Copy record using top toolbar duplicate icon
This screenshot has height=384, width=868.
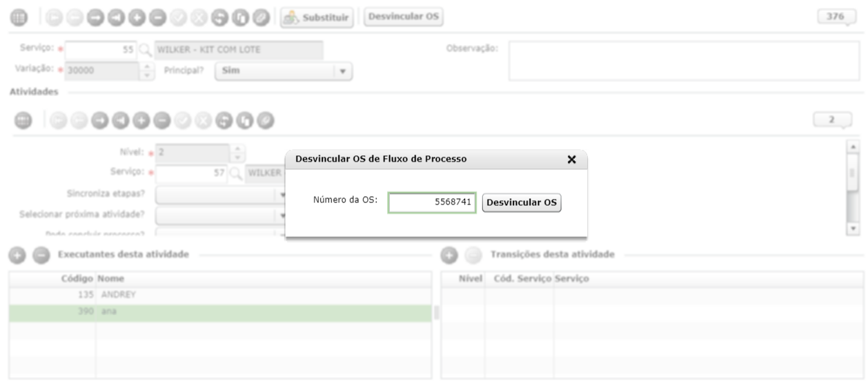(239, 17)
